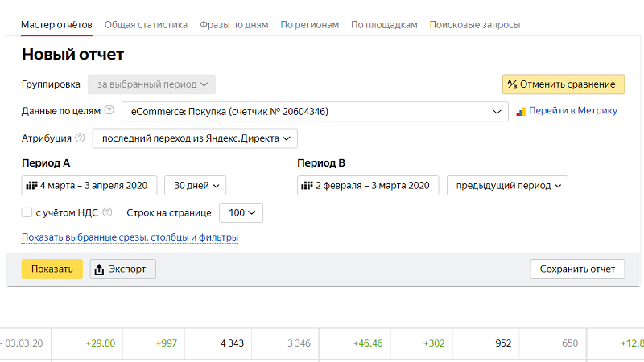Viewport: 644px width, 362px height.
Task: Click the calendar icon in Period A
Action: pos(31,186)
